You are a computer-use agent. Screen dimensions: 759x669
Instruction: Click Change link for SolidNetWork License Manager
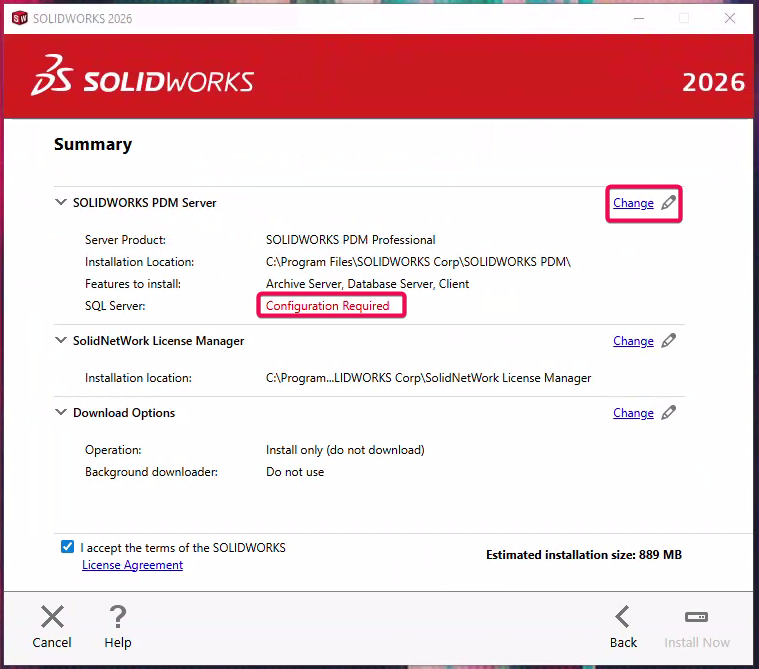(x=633, y=341)
